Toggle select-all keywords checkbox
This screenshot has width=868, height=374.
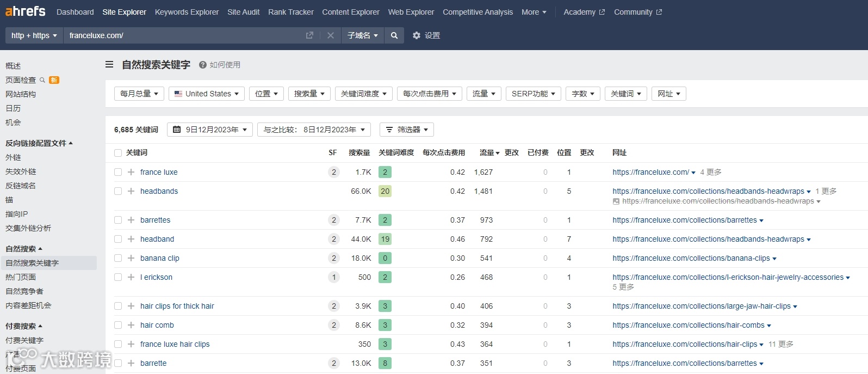[118, 153]
